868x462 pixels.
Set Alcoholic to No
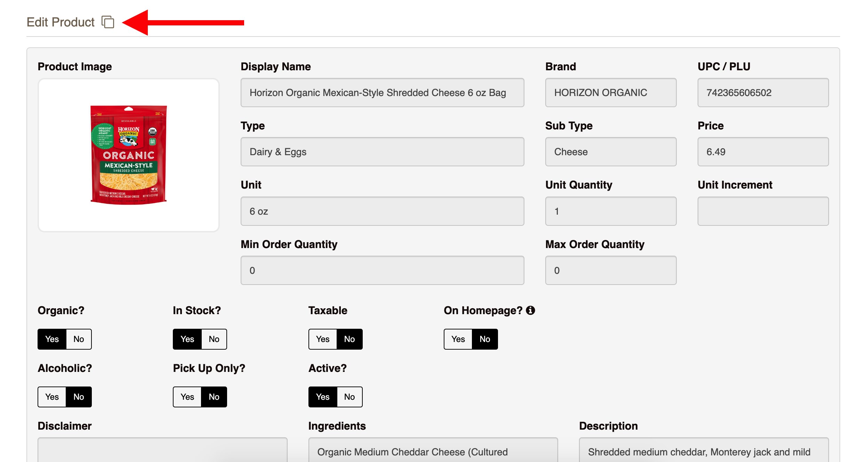[79, 397]
